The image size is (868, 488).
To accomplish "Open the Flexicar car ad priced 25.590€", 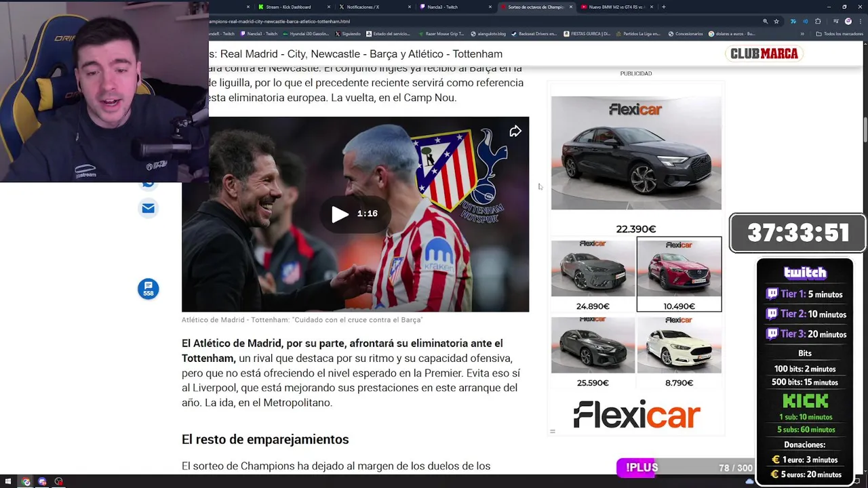I will pyautogui.click(x=593, y=352).
